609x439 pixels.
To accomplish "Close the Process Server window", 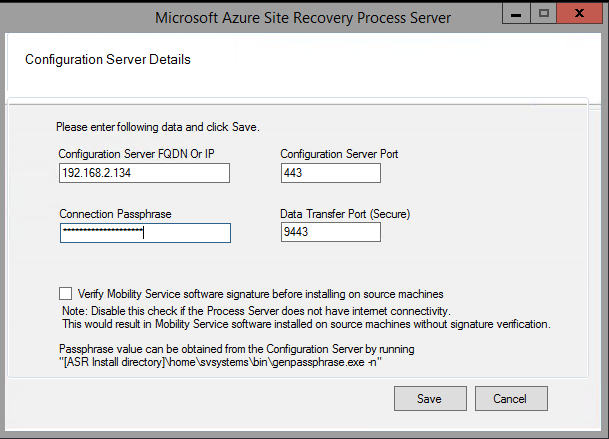I will pyautogui.click(x=579, y=14).
